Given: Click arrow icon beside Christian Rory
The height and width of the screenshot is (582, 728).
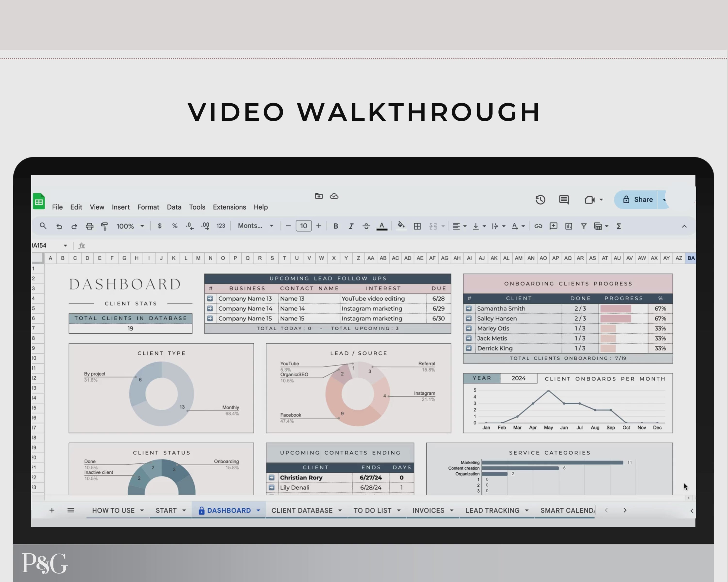Looking at the screenshot, I should [x=272, y=477].
